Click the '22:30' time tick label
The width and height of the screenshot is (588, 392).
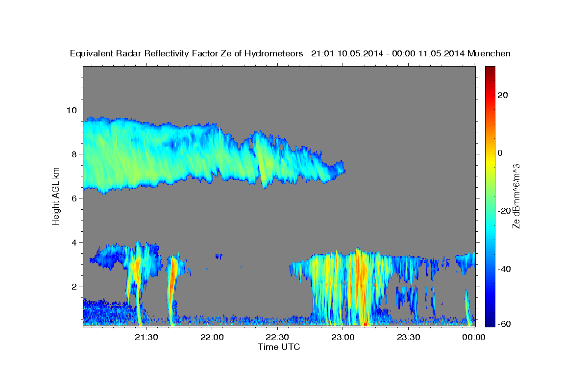pos(277,337)
